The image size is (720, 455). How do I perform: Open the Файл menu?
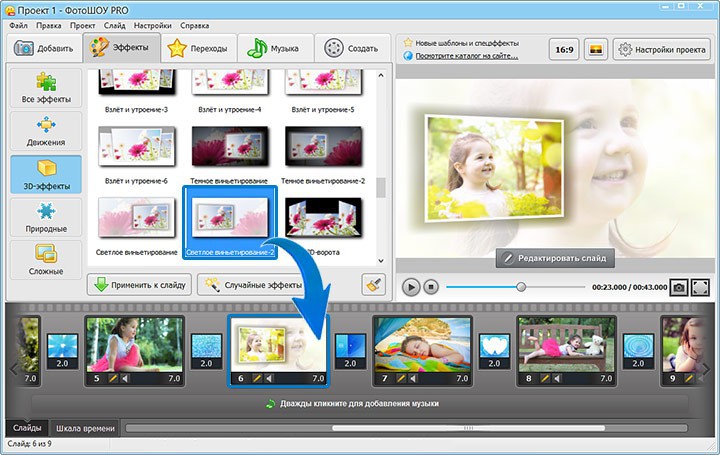(x=18, y=26)
